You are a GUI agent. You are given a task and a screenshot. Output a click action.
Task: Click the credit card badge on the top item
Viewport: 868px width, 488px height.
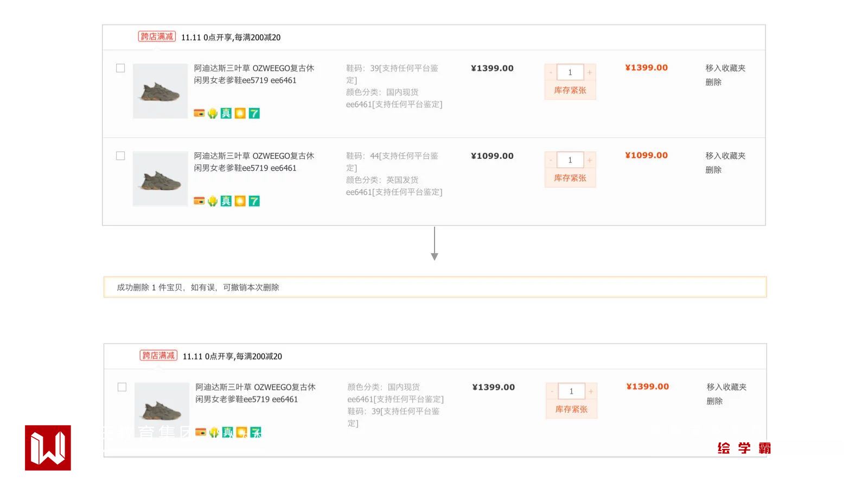(x=199, y=113)
